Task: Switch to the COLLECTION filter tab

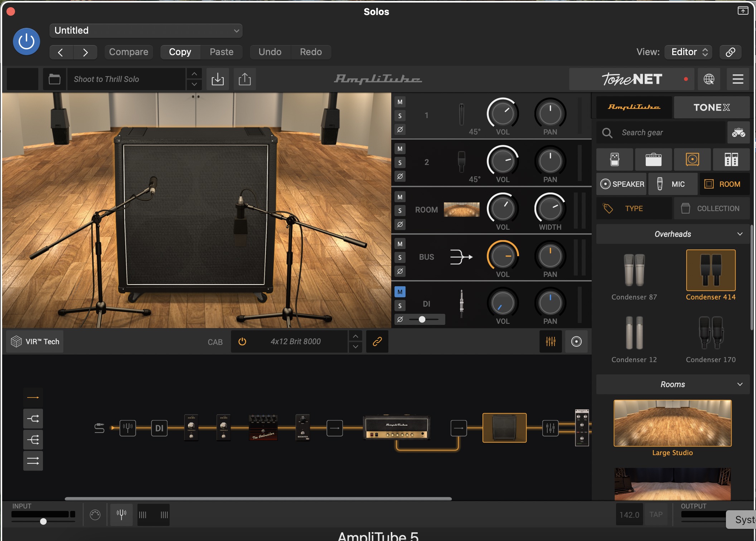Action: (x=712, y=209)
